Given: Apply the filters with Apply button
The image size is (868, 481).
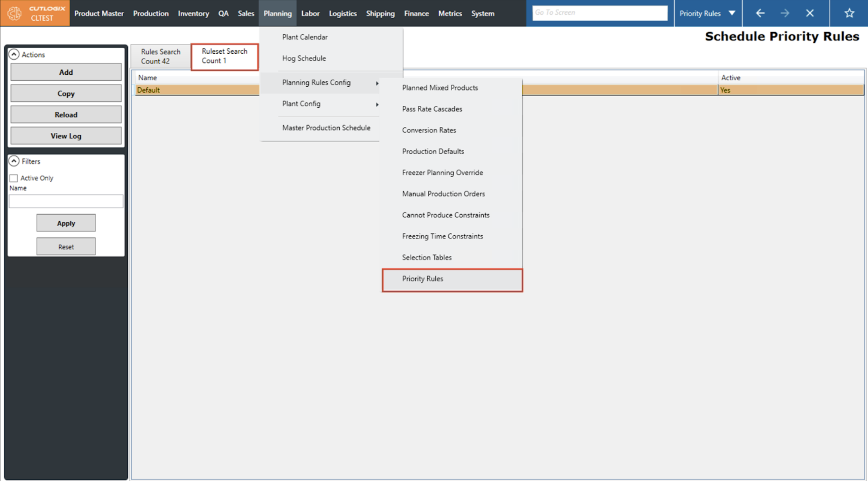Looking at the screenshot, I should (66, 223).
